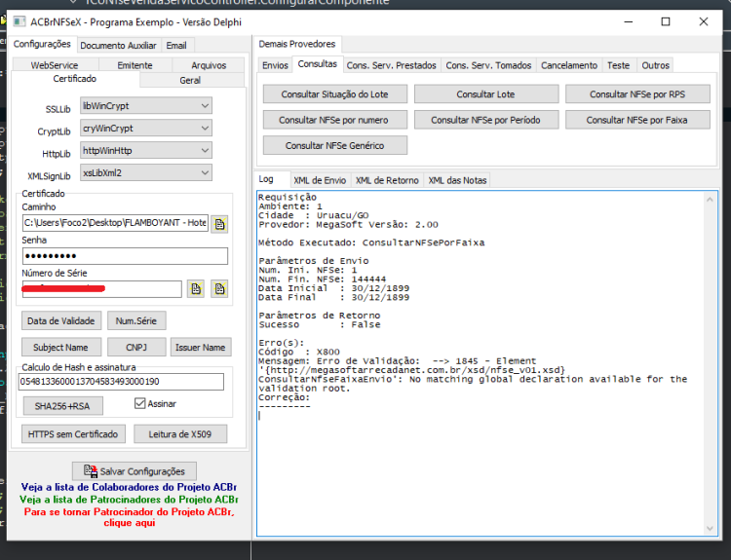Click the Subject Name button
This screenshot has width=731, height=560.
pyautogui.click(x=60, y=347)
